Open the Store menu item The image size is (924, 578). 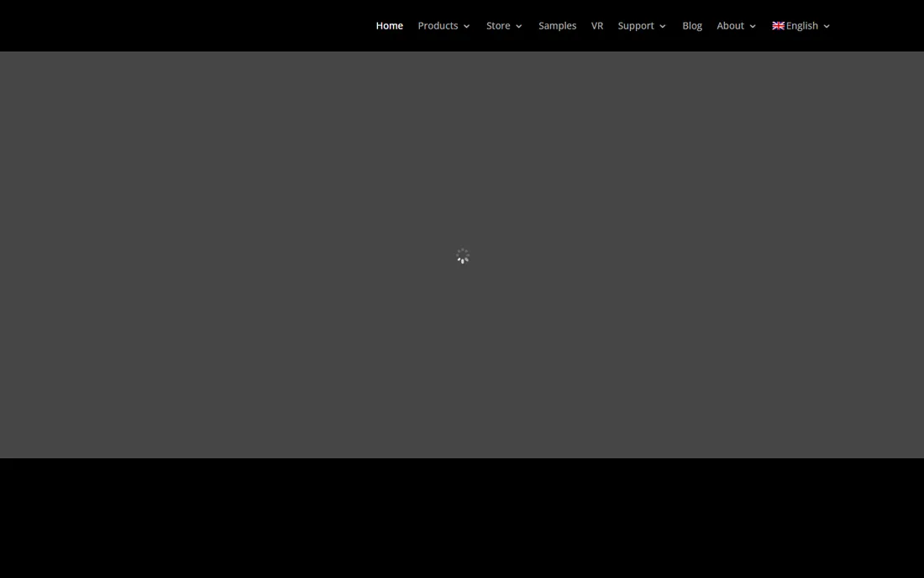[498, 26]
